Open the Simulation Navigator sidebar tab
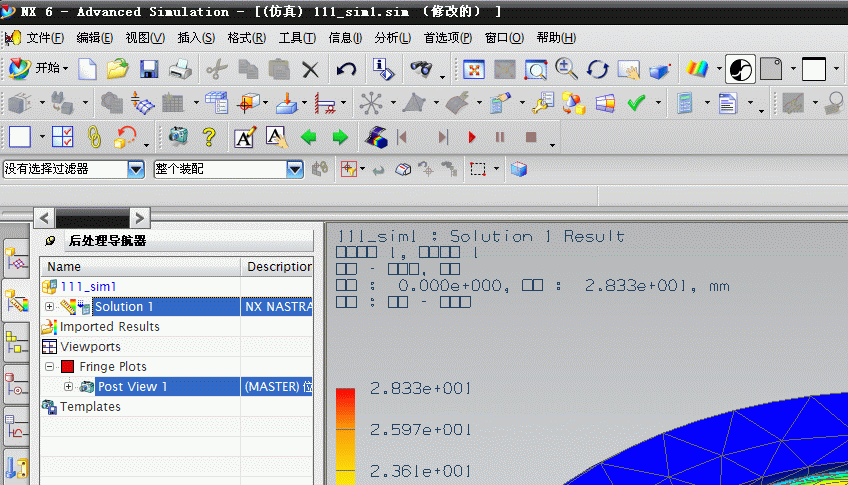The image size is (848, 485). 16,258
